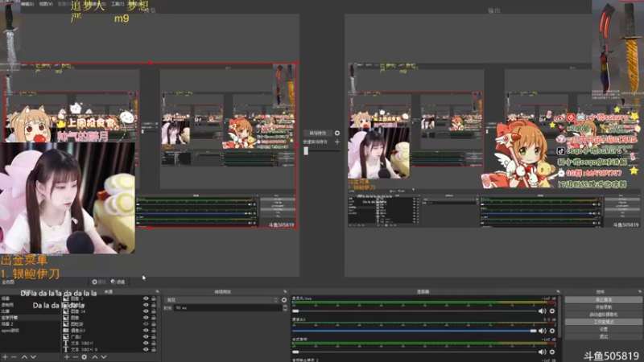Click the 启动虚拟摄像机 button
This screenshot has width=644, height=362.
click(x=603, y=315)
